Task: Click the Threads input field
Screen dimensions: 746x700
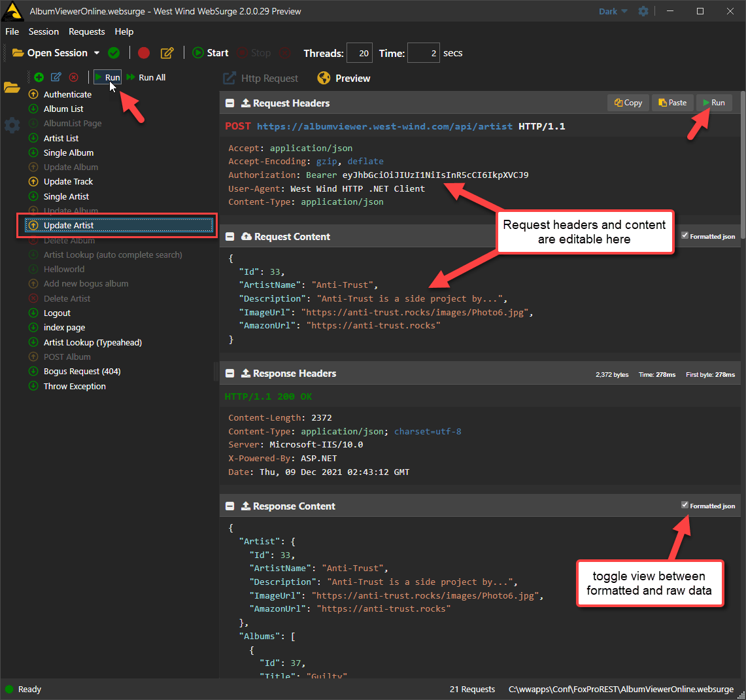Action: (x=359, y=53)
